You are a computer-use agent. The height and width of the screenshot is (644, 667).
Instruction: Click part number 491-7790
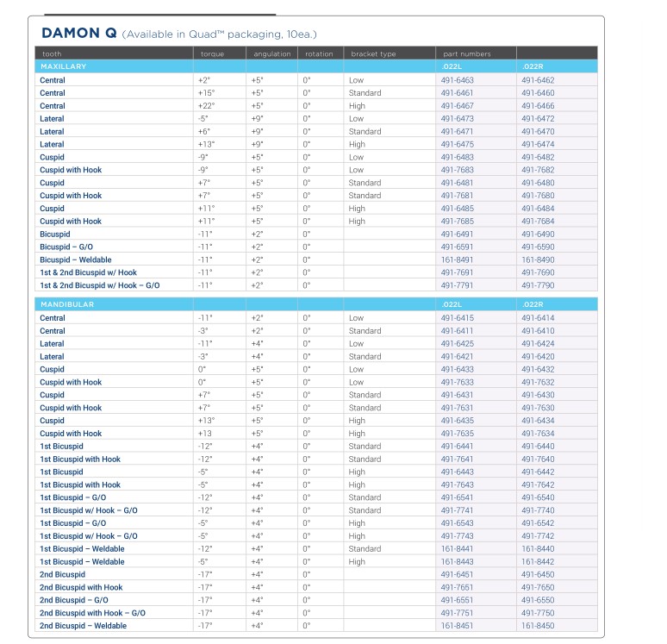tap(538, 285)
